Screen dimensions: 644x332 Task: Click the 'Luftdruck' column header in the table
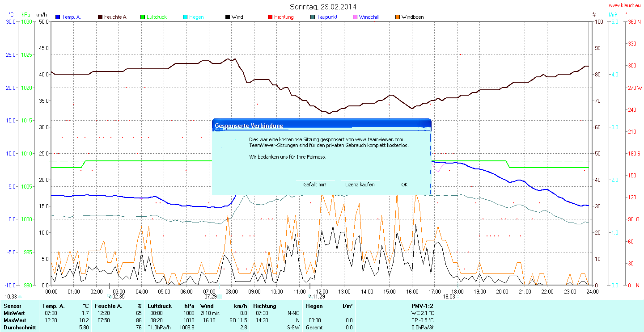[x=160, y=306]
